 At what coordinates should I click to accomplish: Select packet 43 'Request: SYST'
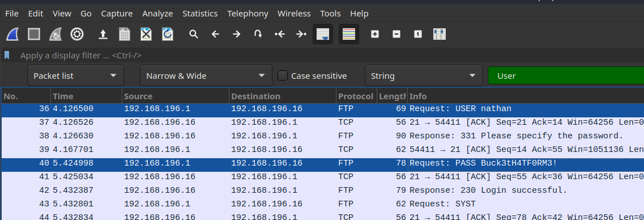322,204
